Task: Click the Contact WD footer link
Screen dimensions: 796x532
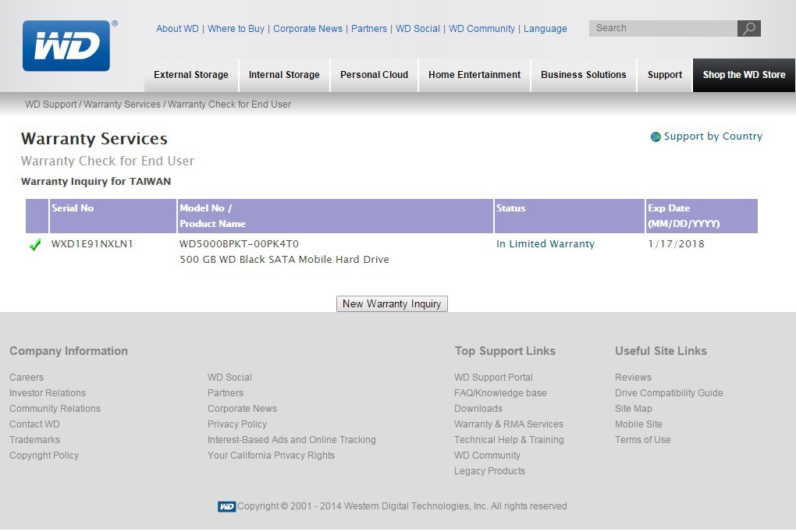Action: pyautogui.click(x=34, y=424)
